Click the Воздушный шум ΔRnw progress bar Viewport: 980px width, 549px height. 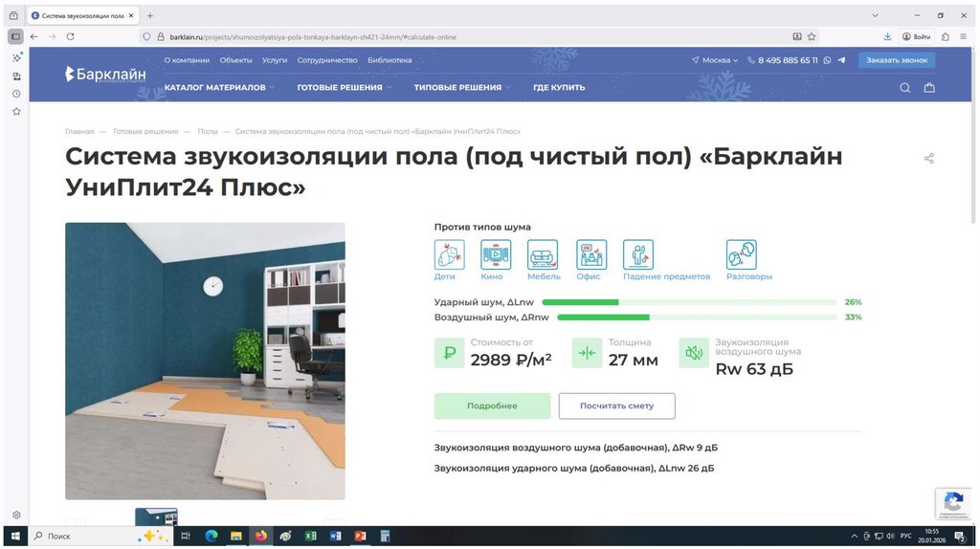697,318
